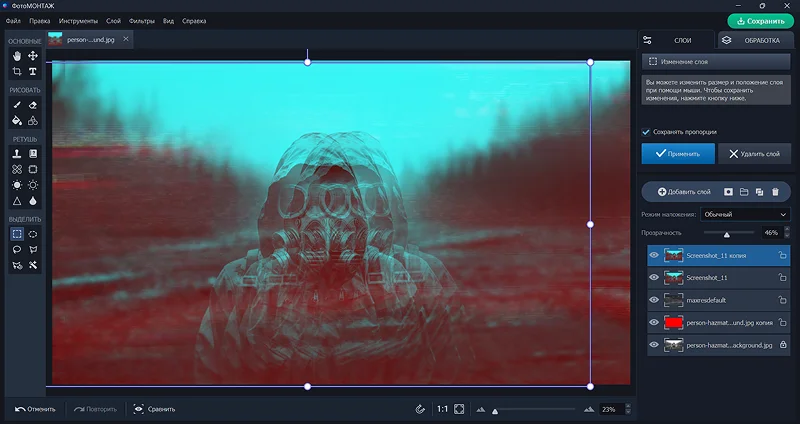
Task: Open the Режим наложения blend mode dropdown
Action: 745,214
